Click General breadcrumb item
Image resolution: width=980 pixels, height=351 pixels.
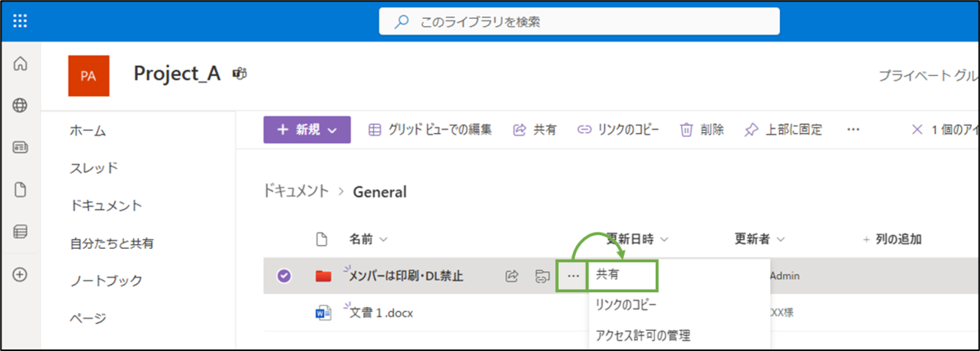(x=380, y=192)
